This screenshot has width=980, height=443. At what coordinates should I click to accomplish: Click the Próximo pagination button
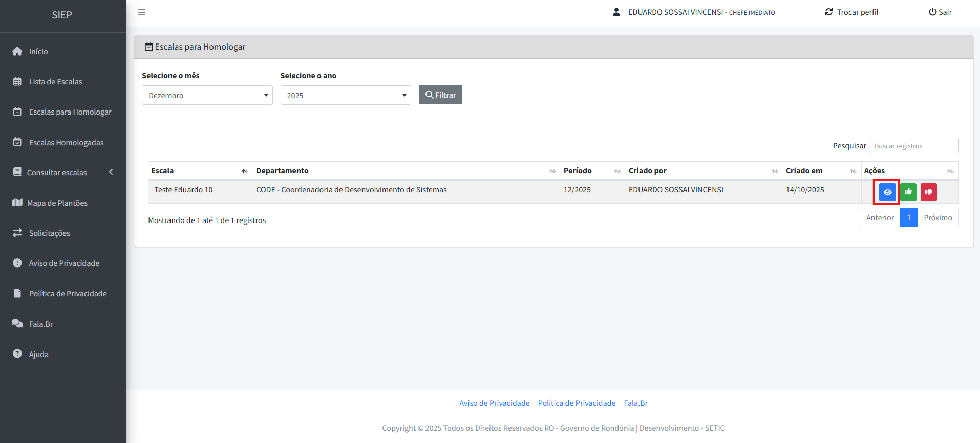coord(938,218)
